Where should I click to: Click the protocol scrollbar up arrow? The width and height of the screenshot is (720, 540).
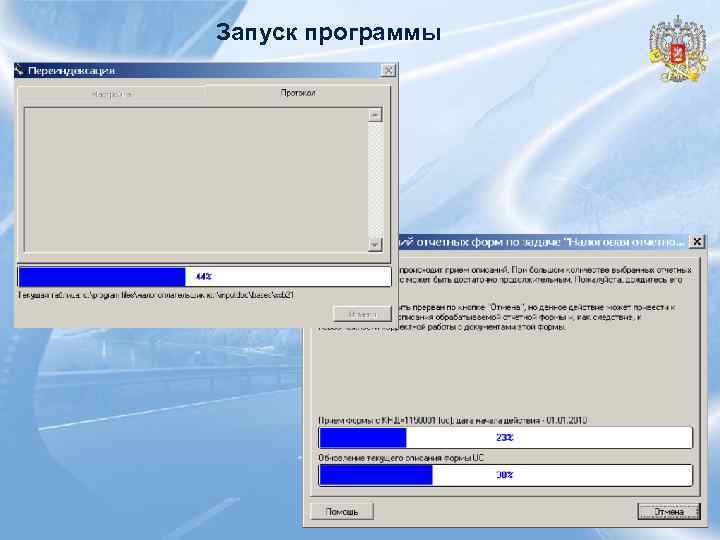[x=375, y=115]
